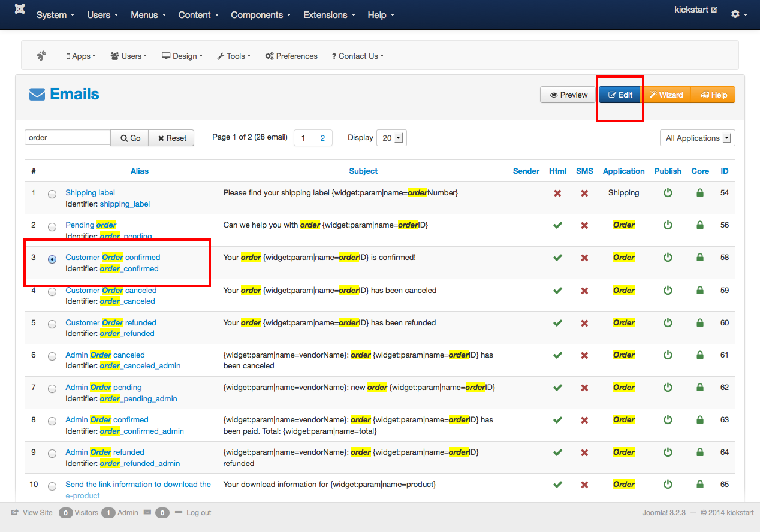The height and width of the screenshot is (532, 760).
Task: Open the Users menu in top navbar
Action: click(102, 15)
